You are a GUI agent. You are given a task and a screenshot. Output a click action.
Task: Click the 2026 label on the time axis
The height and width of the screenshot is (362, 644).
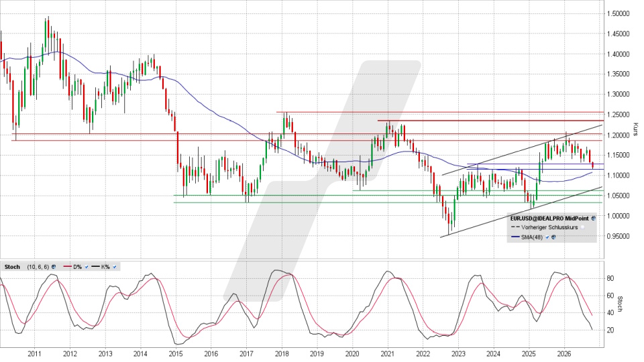564,353
